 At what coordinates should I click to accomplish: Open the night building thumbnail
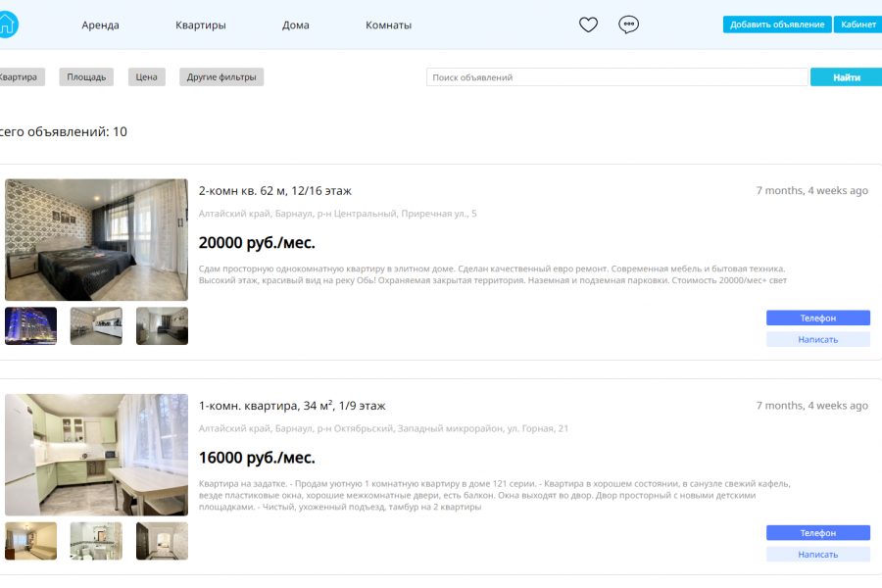click(31, 325)
